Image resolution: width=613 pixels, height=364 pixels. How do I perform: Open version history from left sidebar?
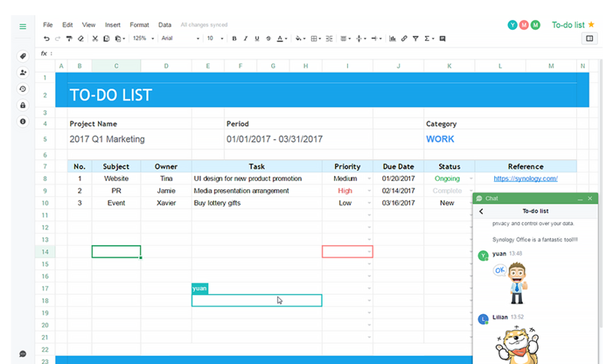coord(23,89)
